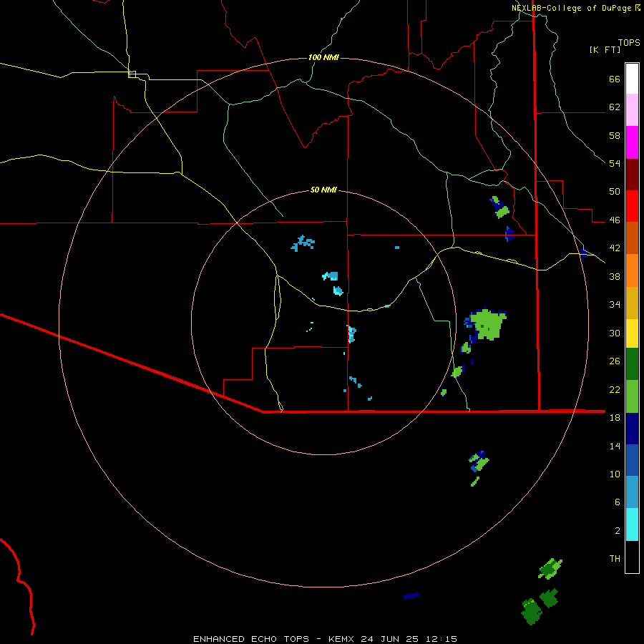The width and height of the screenshot is (644, 644).
Task: Click the 'NEXLAB-College of DuPage' credit text
Action: [572, 8]
